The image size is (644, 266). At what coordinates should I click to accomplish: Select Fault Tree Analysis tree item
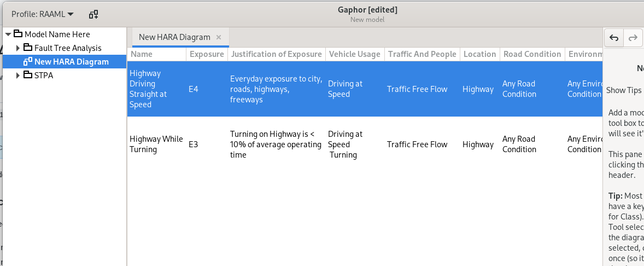click(68, 48)
